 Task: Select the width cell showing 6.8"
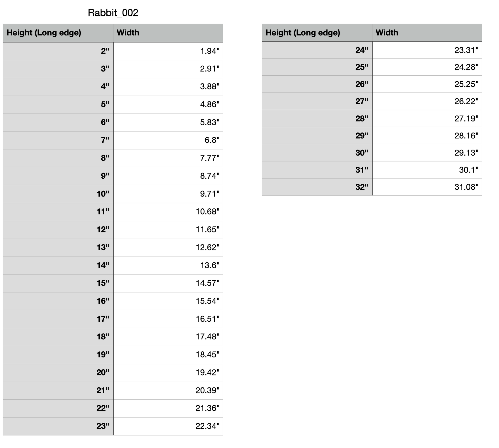point(212,140)
